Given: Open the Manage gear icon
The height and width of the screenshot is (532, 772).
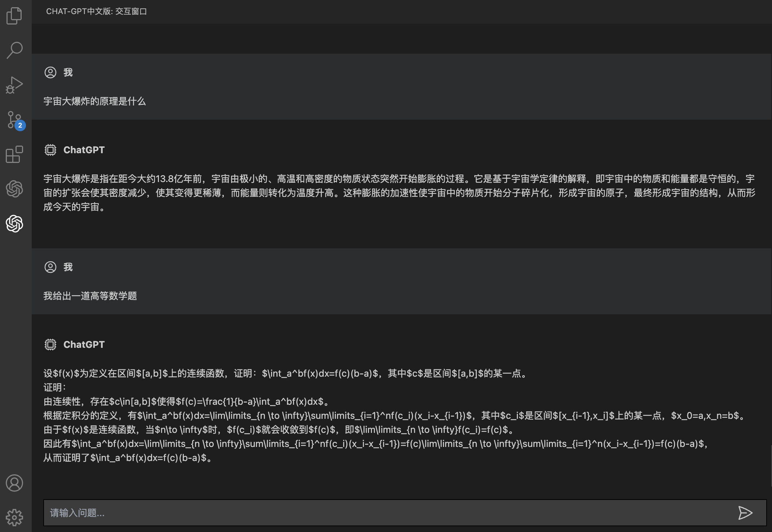Looking at the screenshot, I should tap(14, 518).
